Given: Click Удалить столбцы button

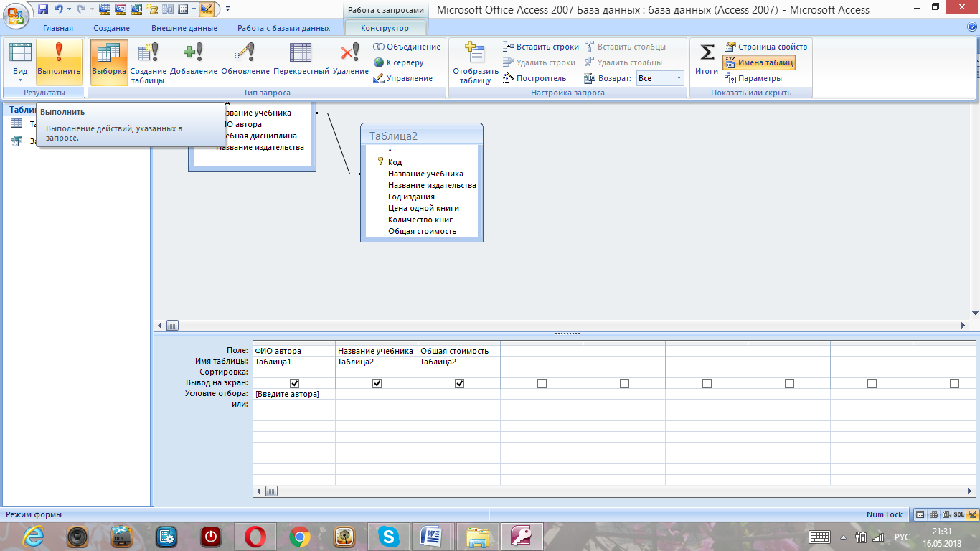Looking at the screenshot, I should click(623, 62).
